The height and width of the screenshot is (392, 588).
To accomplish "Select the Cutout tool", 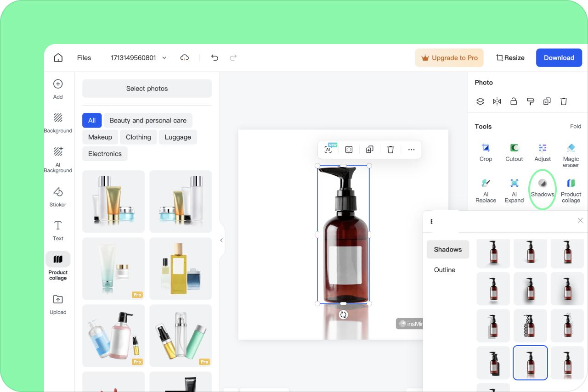I will click(514, 152).
